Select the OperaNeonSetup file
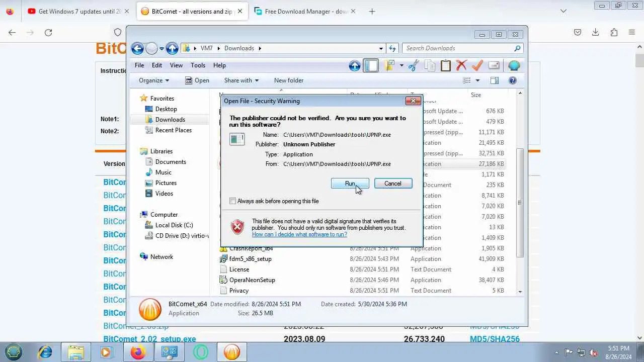The height and width of the screenshot is (362, 644). [x=252, y=280]
